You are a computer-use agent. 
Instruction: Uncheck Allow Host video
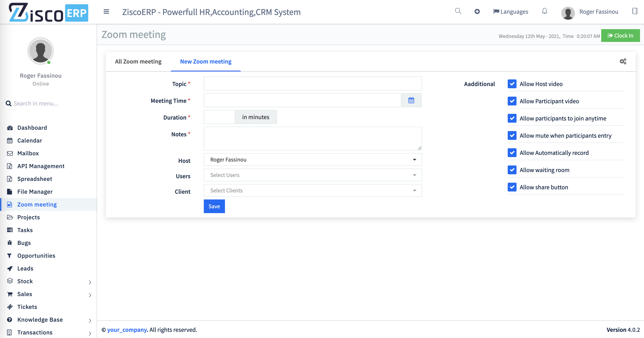(512, 84)
